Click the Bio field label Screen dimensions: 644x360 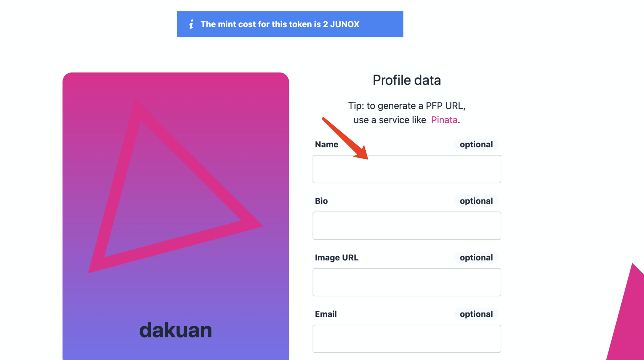(321, 201)
